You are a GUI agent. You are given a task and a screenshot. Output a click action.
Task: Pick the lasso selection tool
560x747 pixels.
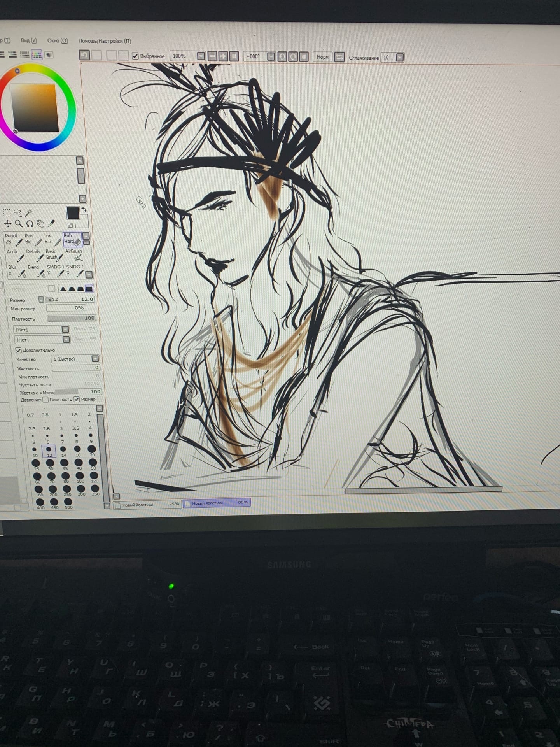(18, 212)
